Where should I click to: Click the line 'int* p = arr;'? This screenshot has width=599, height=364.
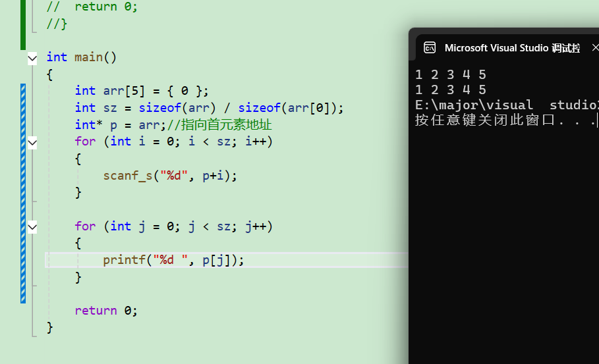pyautogui.click(x=121, y=125)
